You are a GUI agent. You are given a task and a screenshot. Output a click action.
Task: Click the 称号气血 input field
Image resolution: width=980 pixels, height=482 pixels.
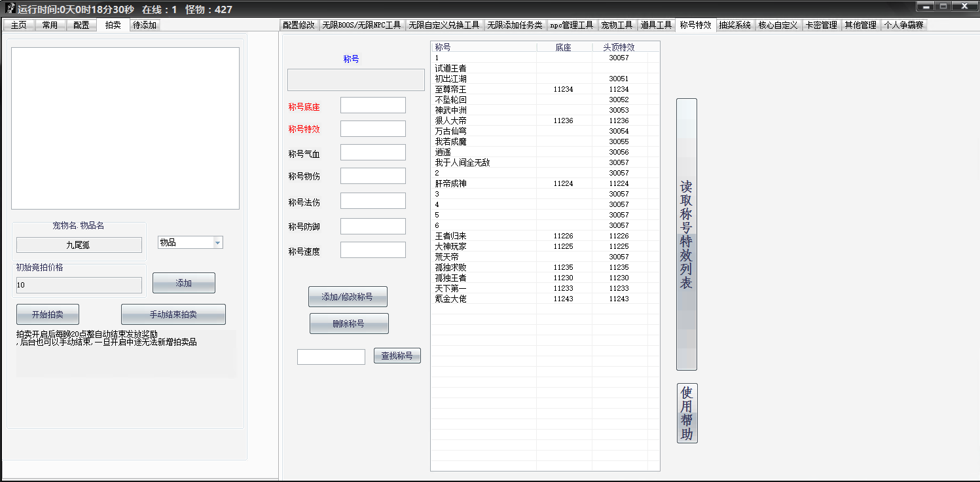pyautogui.click(x=372, y=153)
